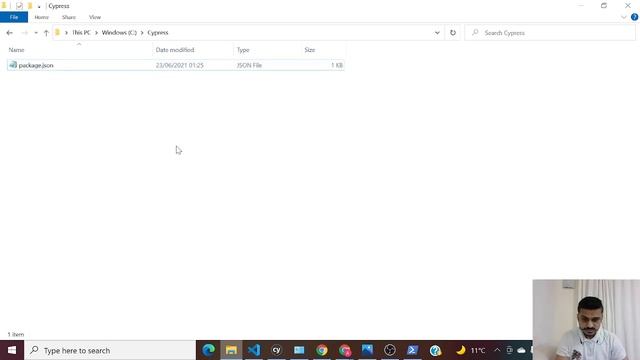The width and height of the screenshot is (640, 360).
Task: Open the recent locations dropdown arrow
Action: 36,33
